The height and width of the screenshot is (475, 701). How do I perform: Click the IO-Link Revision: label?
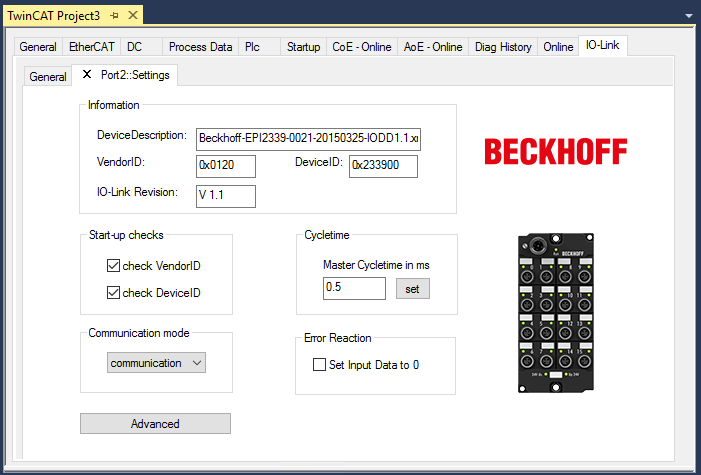point(137,192)
